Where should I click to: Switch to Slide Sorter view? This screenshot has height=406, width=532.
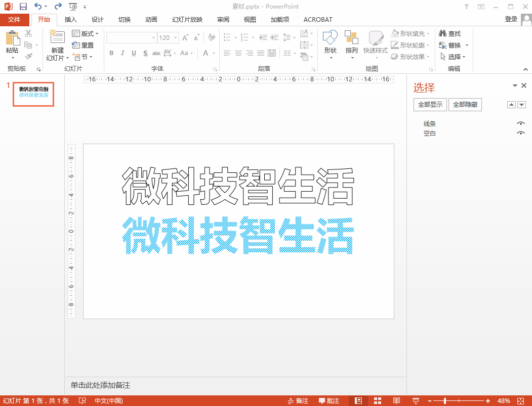click(x=377, y=400)
